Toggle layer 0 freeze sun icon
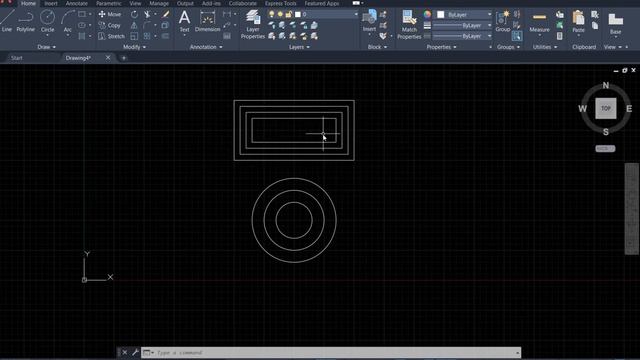 [280, 14]
